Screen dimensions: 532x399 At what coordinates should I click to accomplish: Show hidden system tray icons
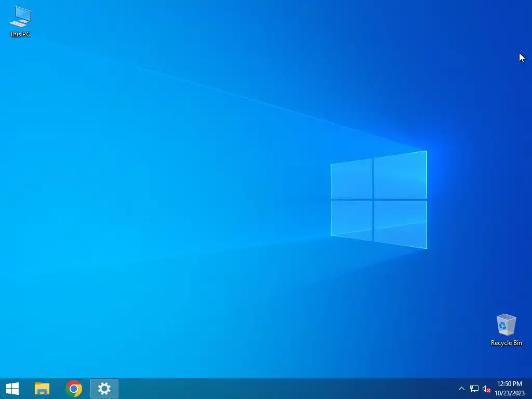point(461,389)
